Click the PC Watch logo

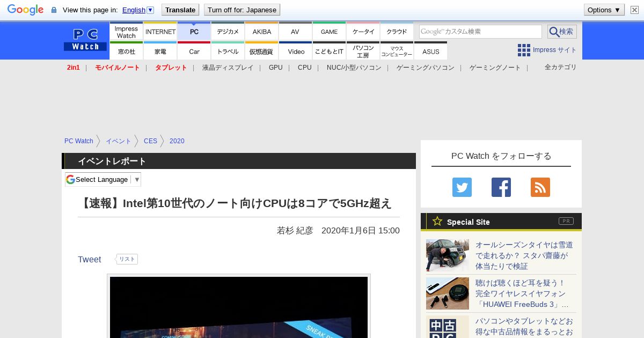[85, 40]
